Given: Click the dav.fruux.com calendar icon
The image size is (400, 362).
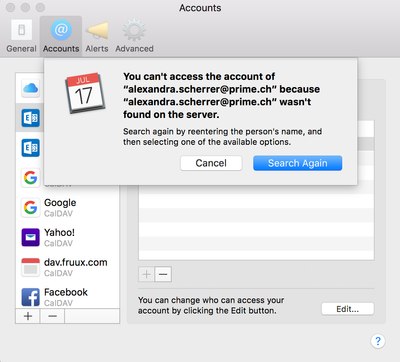Looking at the screenshot, I should point(30,267).
